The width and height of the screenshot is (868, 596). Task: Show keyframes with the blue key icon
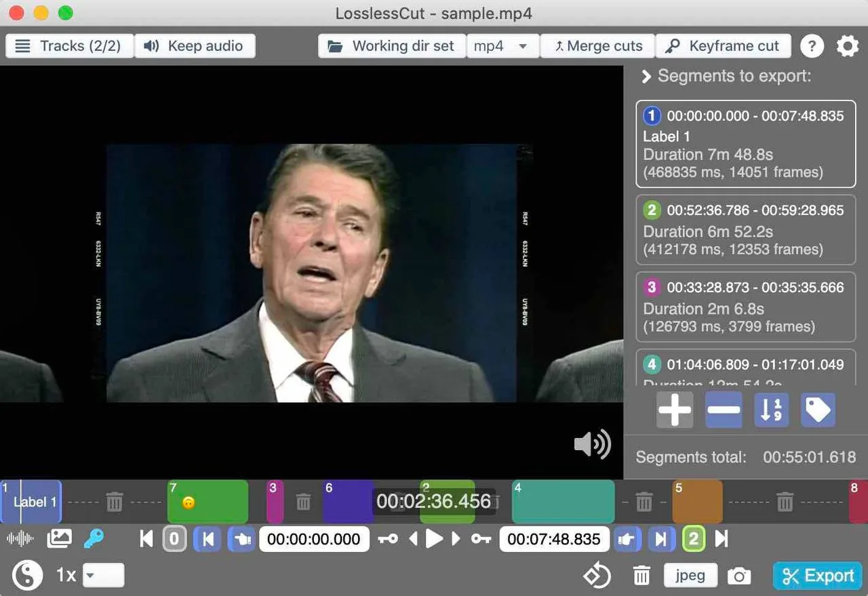point(94,539)
